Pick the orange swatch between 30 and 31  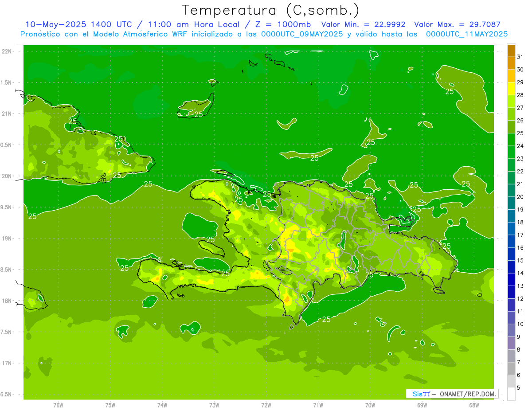click(x=511, y=63)
